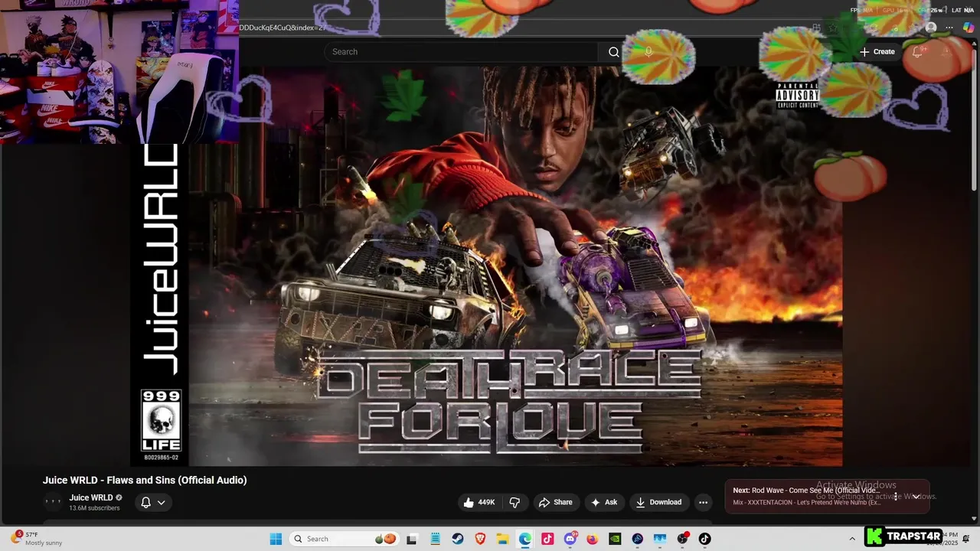Dislike the Flaws and Sins video
The height and width of the screenshot is (551, 980).
click(x=514, y=502)
